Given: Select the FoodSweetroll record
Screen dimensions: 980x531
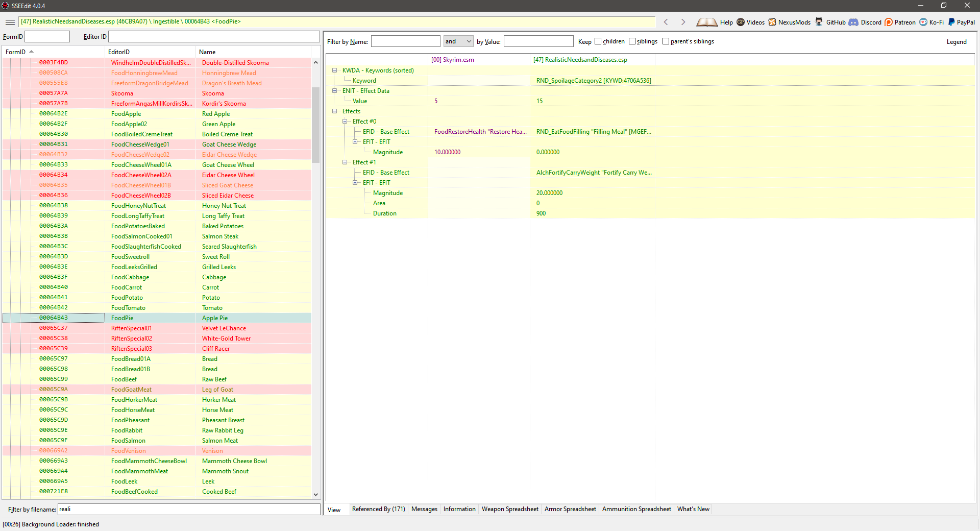Looking at the screenshot, I should 157,257.
